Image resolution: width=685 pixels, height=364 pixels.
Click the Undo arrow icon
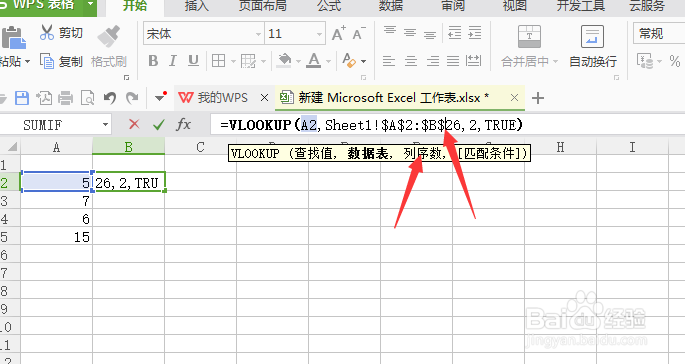[109, 97]
